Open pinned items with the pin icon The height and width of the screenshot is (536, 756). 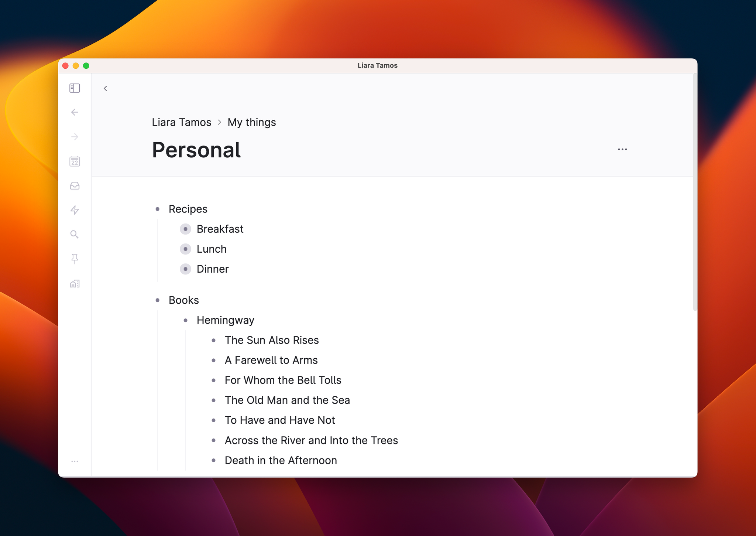(x=75, y=259)
